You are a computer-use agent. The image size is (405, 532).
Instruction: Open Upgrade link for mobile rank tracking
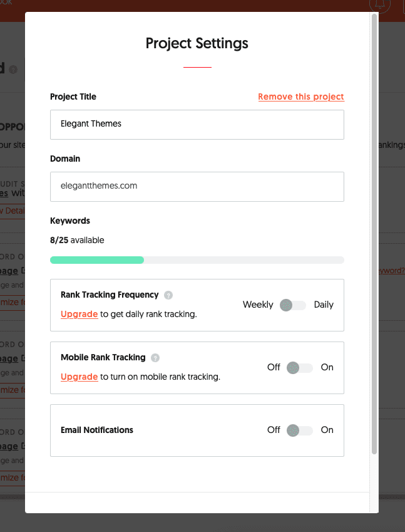[x=79, y=377]
